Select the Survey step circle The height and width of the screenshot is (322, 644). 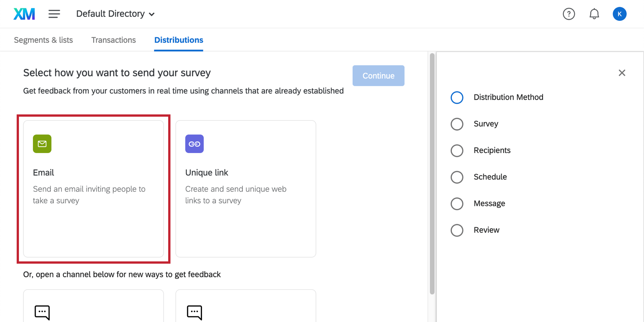pyautogui.click(x=457, y=124)
